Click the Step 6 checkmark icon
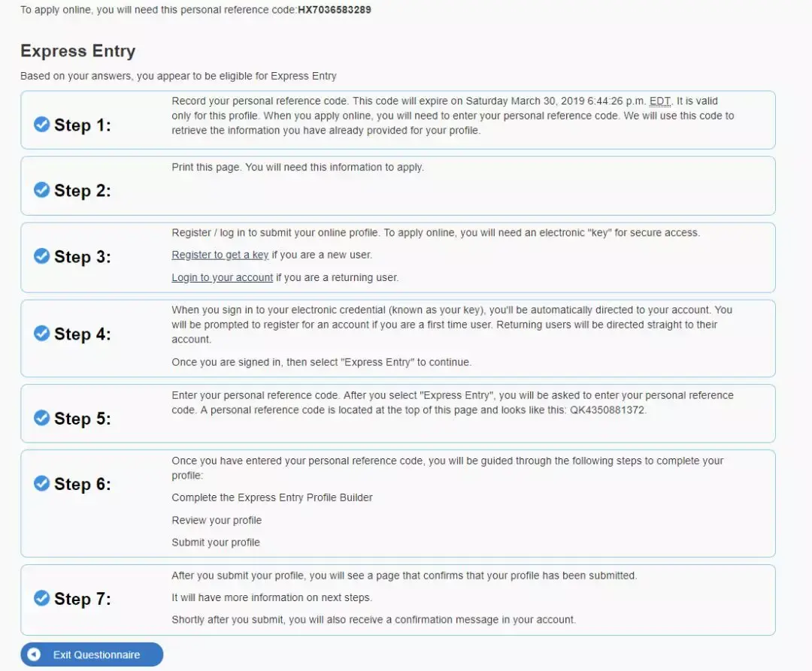The image size is (812, 671). point(42,484)
